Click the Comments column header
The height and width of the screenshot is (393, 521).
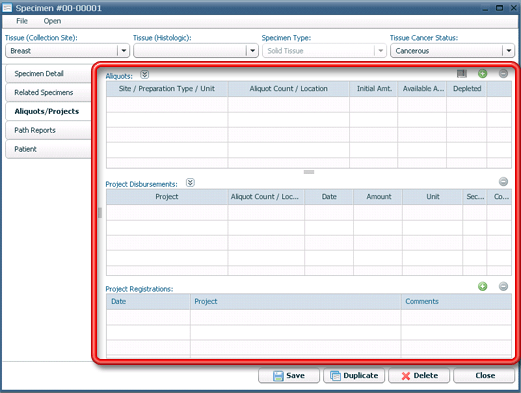456,302
